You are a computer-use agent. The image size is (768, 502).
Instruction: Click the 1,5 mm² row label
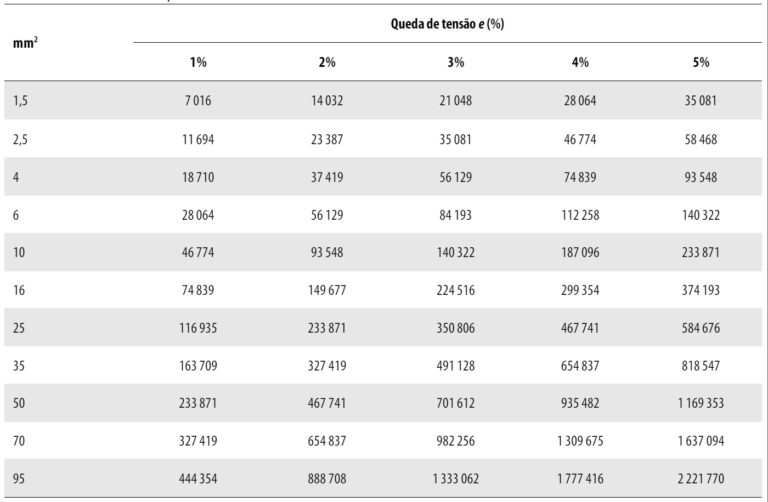point(21,101)
